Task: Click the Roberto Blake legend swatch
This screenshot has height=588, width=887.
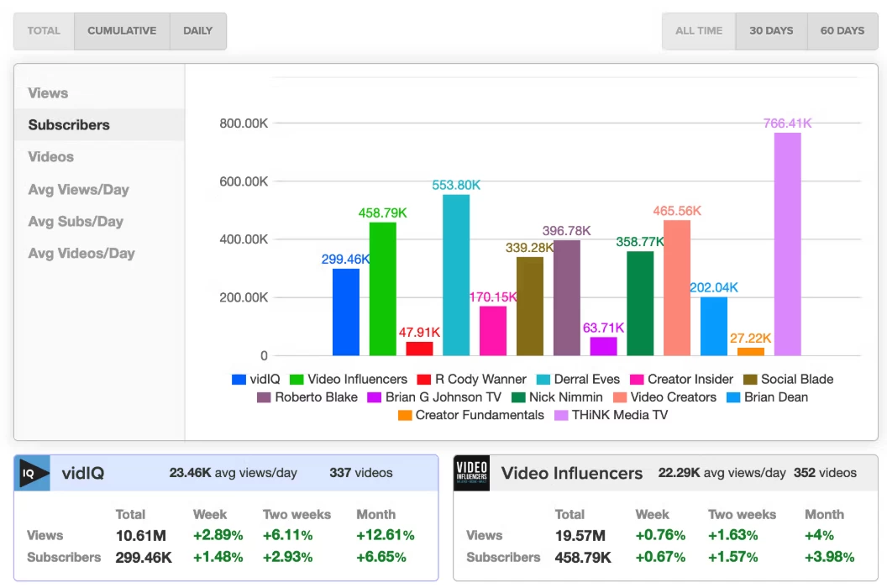Action: tap(264, 397)
